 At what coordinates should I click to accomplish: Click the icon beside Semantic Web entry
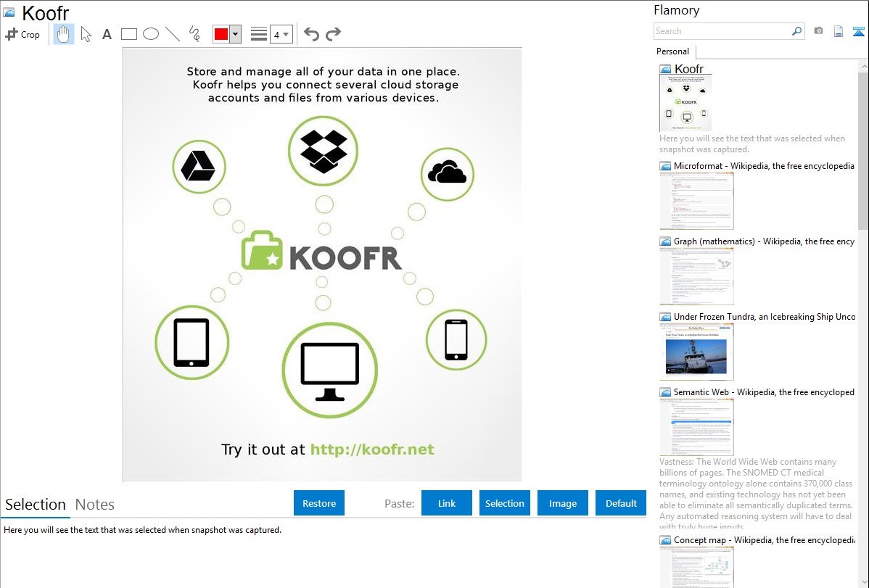point(665,392)
